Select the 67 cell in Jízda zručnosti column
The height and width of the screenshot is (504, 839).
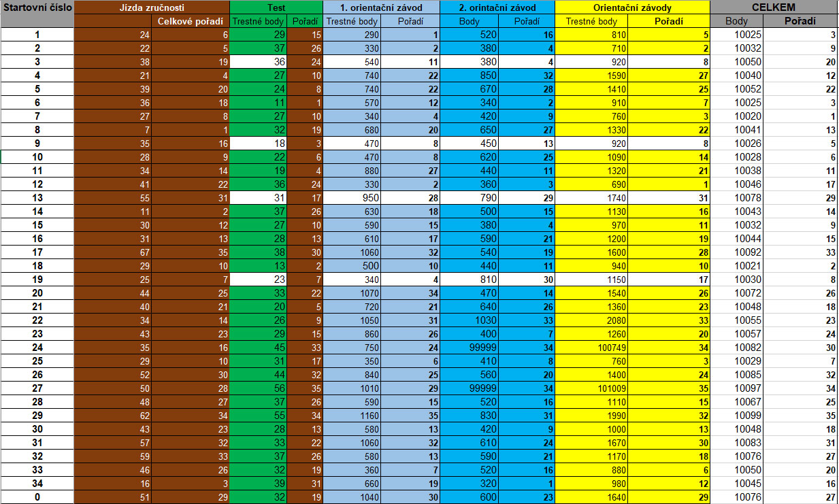[x=113, y=252]
